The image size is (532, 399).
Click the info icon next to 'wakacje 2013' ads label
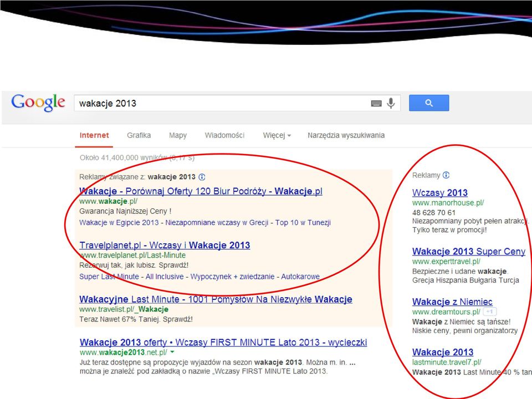point(202,177)
